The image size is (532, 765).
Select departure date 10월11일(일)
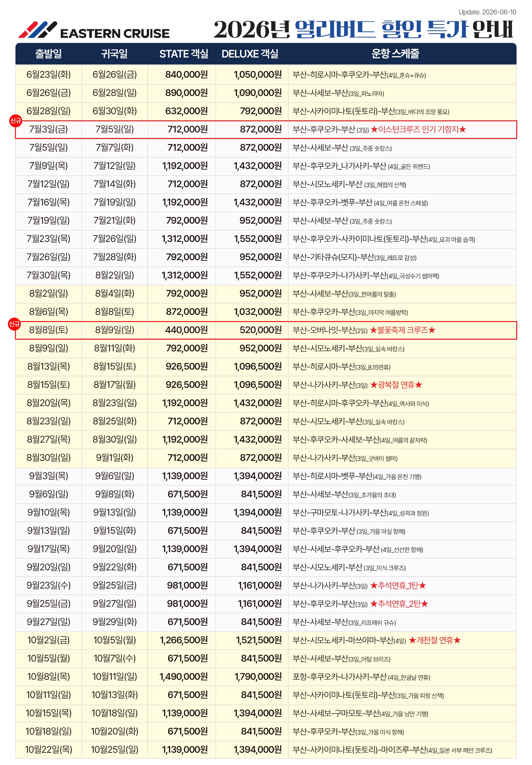click(49, 695)
